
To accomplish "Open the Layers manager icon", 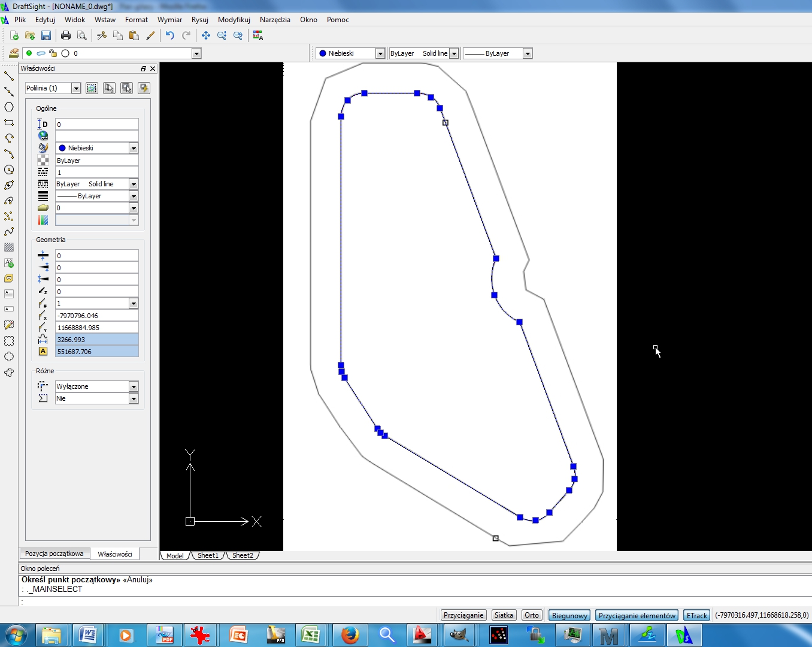I will tap(13, 53).
